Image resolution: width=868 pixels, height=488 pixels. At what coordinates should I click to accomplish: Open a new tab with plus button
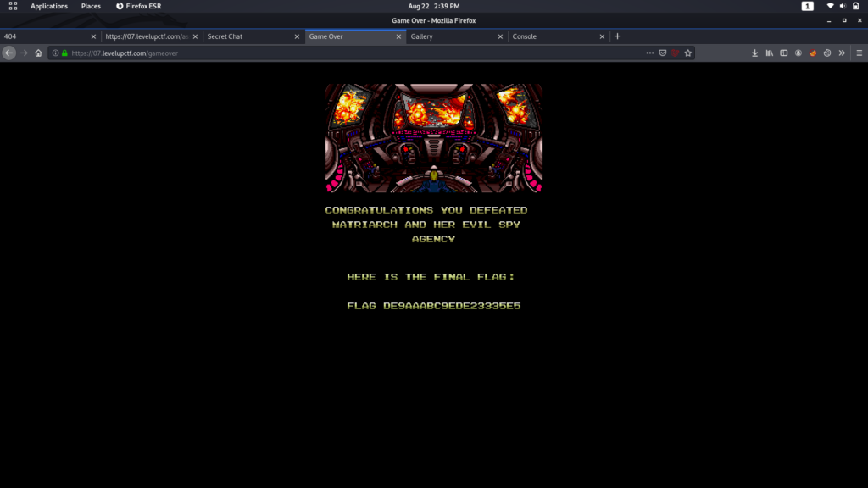[x=617, y=36]
